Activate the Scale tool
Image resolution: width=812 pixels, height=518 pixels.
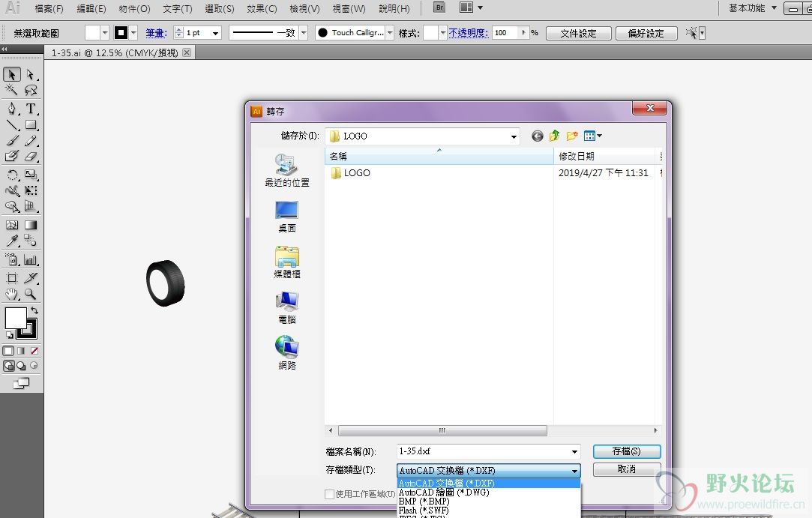point(31,175)
